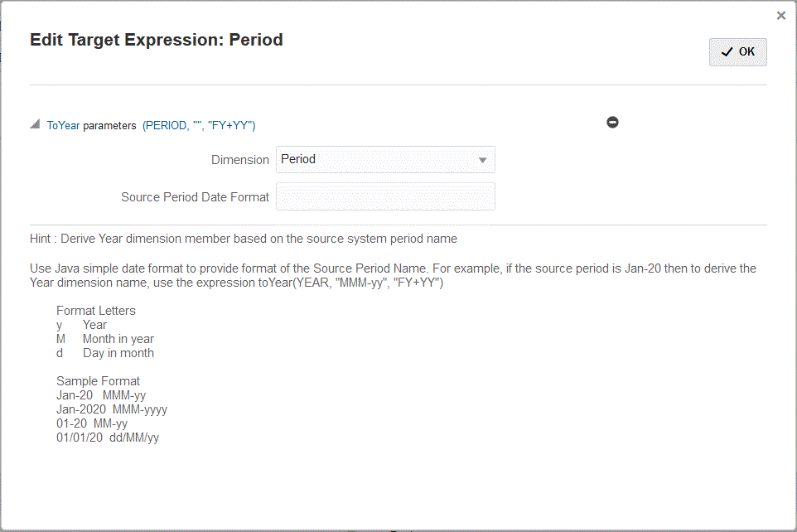
Task: Click the X icon to dismiss the dialog
Action: click(780, 15)
